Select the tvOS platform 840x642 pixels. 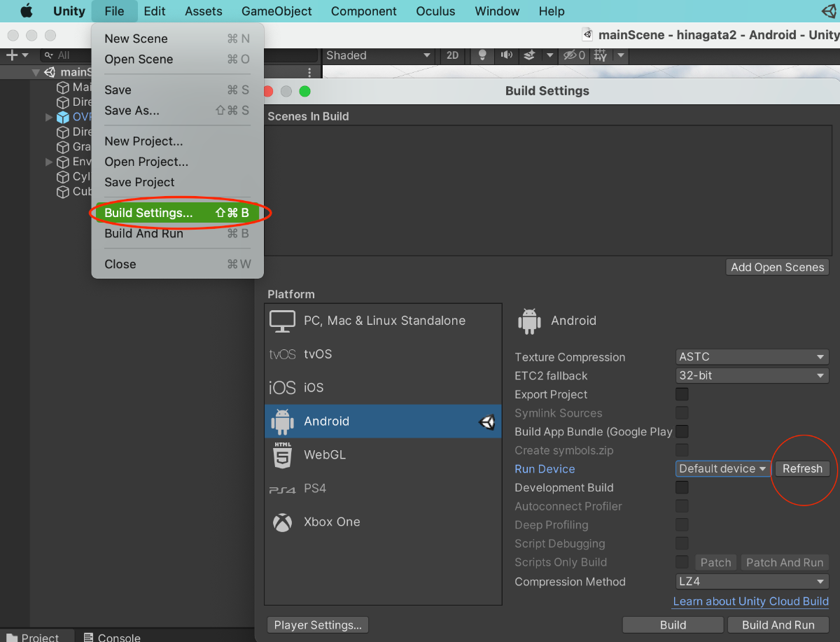(383, 354)
